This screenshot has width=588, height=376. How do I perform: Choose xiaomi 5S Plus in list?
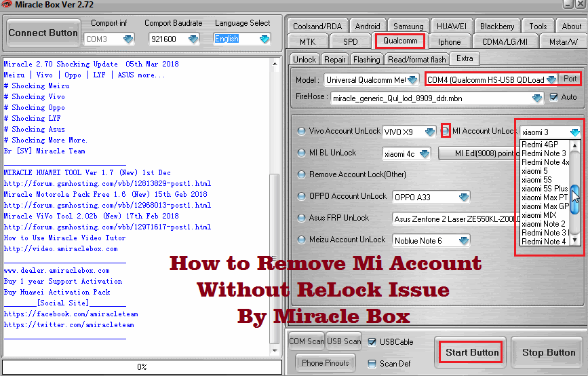tap(545, 189)
